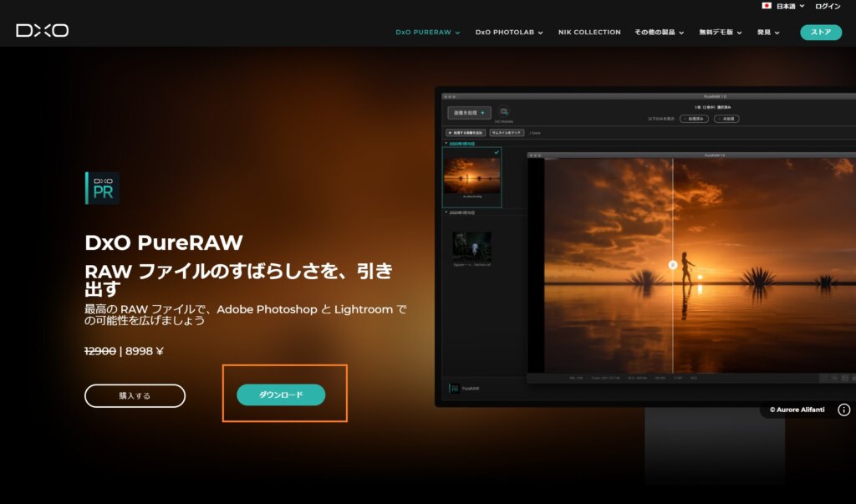Click the DxO Modules icon in the app preview
856x504 pixels.
[x=504, y=112]
